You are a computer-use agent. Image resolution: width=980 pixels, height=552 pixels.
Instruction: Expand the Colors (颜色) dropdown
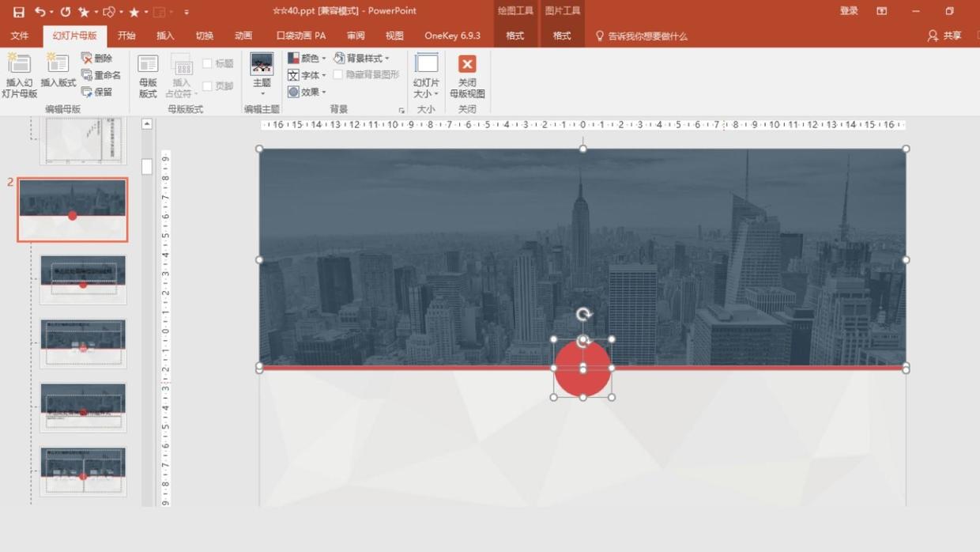pyautogui.click(x=307, y=59)
